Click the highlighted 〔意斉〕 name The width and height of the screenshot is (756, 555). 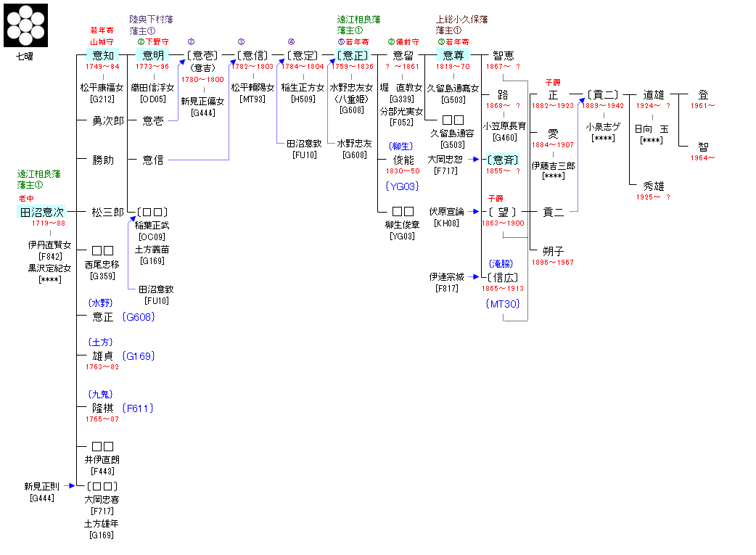click(x=503, y=160)
